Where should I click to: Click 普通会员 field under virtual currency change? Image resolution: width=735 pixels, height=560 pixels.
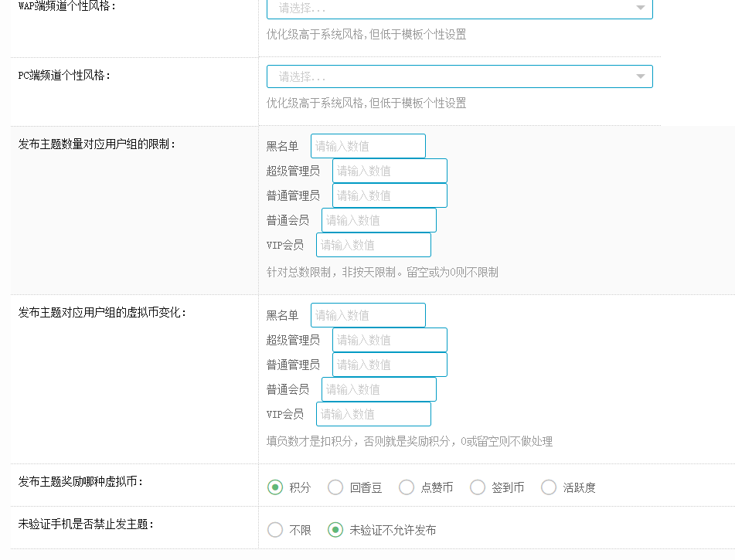tap(379, 389)
